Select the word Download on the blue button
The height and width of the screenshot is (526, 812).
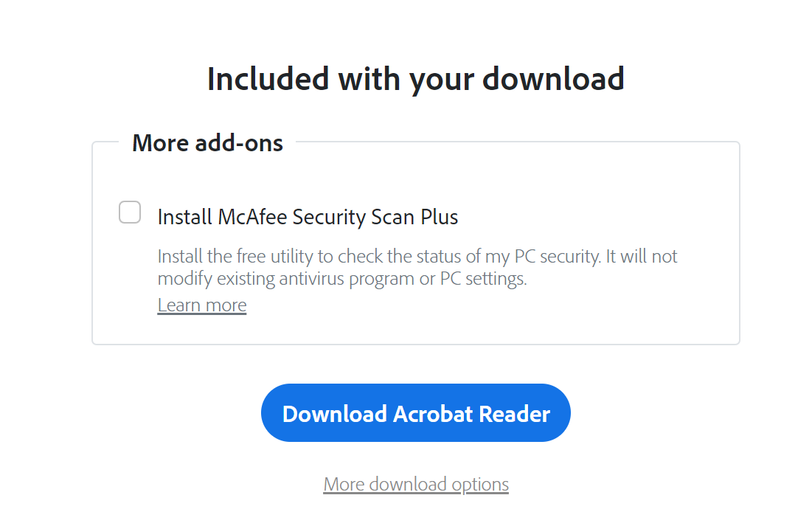(x=335, y=414)
